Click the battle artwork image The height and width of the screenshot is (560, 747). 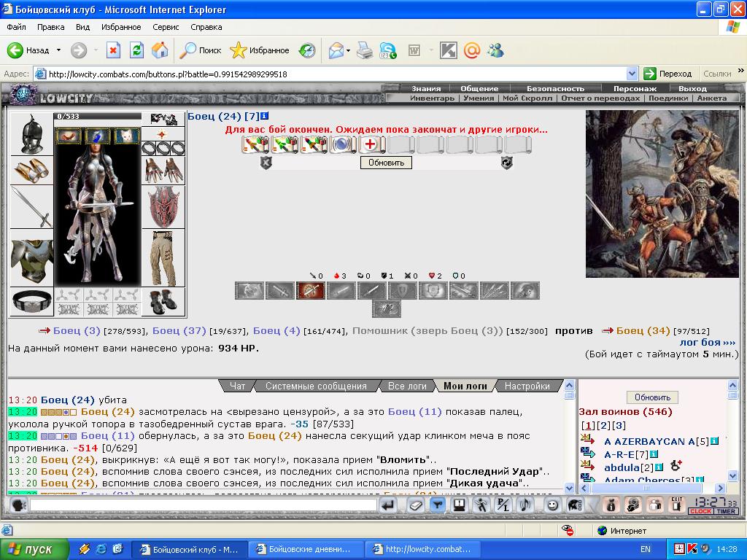click(x=662, y=194)
